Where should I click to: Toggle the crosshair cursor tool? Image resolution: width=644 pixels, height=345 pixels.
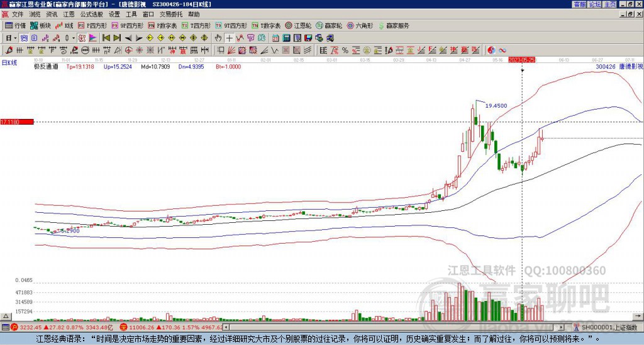point(229,38)
